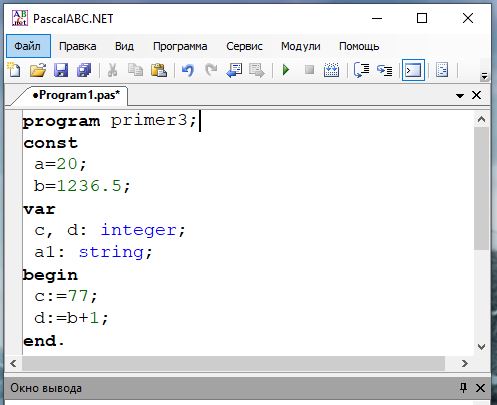Image resolution: width=497 pixels, height=405 pixels.
Task: Select the Program1.pas tab
Action: point(76,95)
